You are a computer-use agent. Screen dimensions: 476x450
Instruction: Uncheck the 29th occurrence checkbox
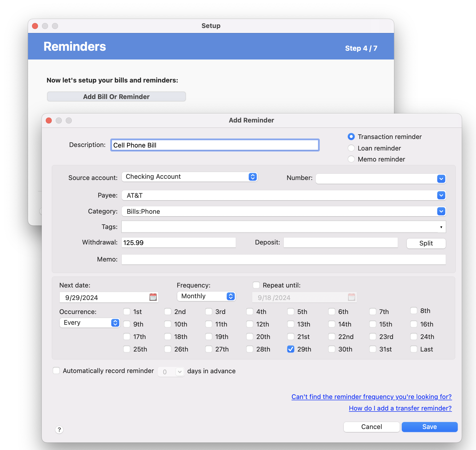tap(291, 349)
